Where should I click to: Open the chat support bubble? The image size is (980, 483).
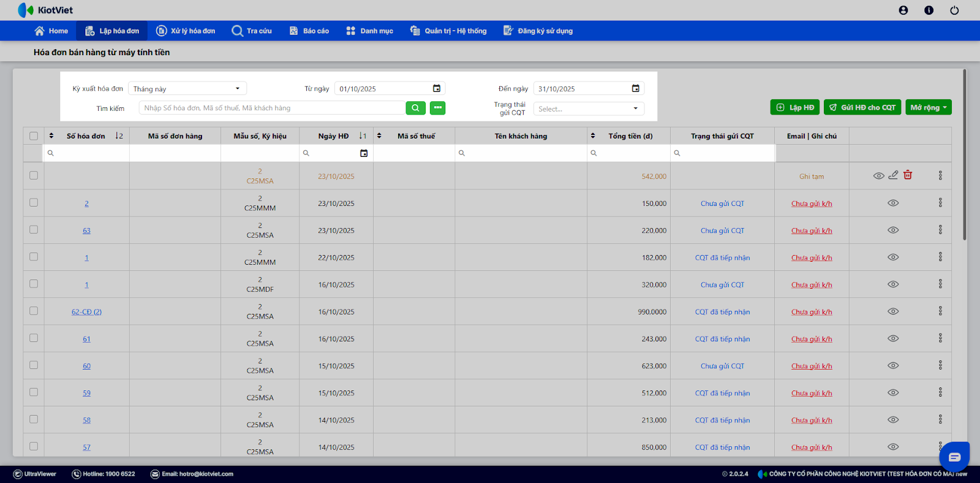(954, 457)
